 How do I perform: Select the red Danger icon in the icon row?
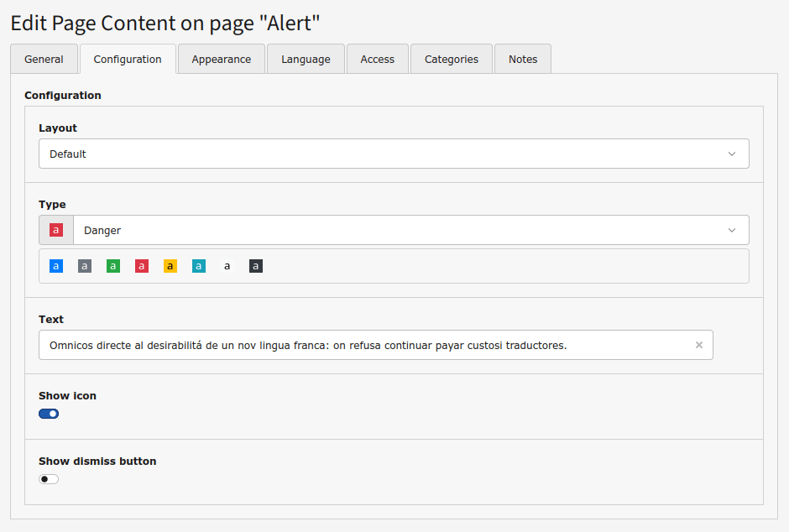point(142,266)
